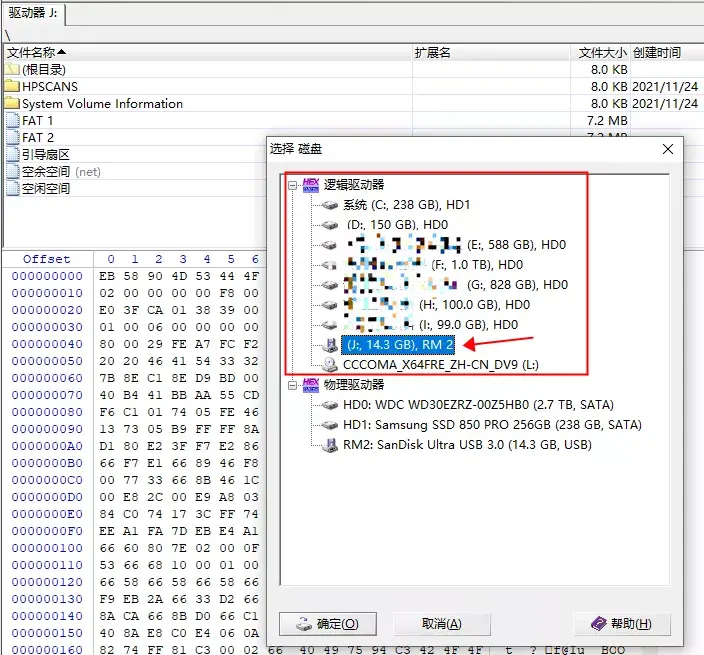Click the FAT 2 file icon

click(13, 137)
